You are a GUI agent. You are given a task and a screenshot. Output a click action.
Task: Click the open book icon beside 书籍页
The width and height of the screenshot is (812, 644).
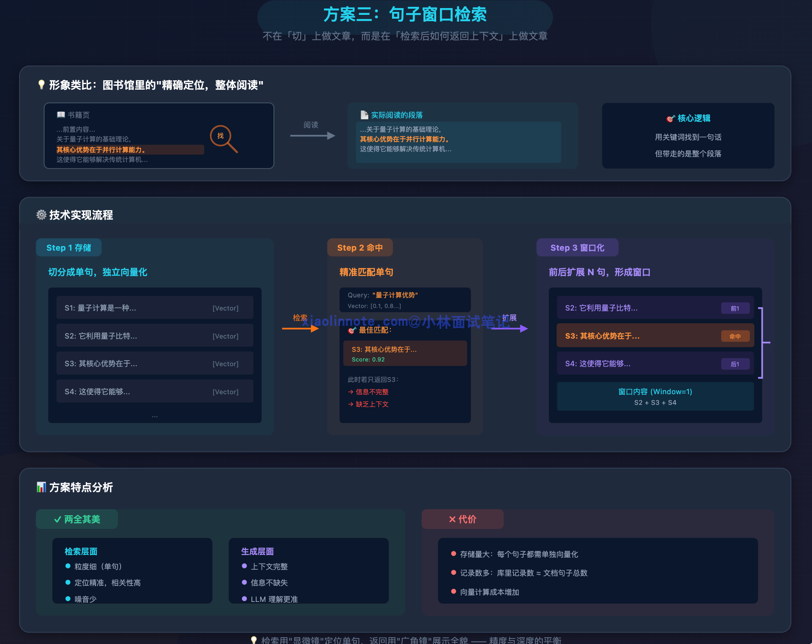point(61,115)
